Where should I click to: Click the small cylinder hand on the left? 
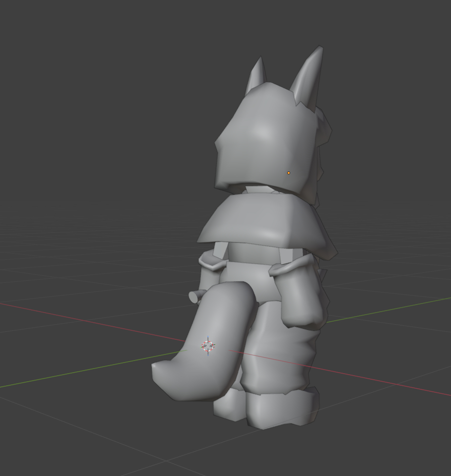tap(194, 297)
